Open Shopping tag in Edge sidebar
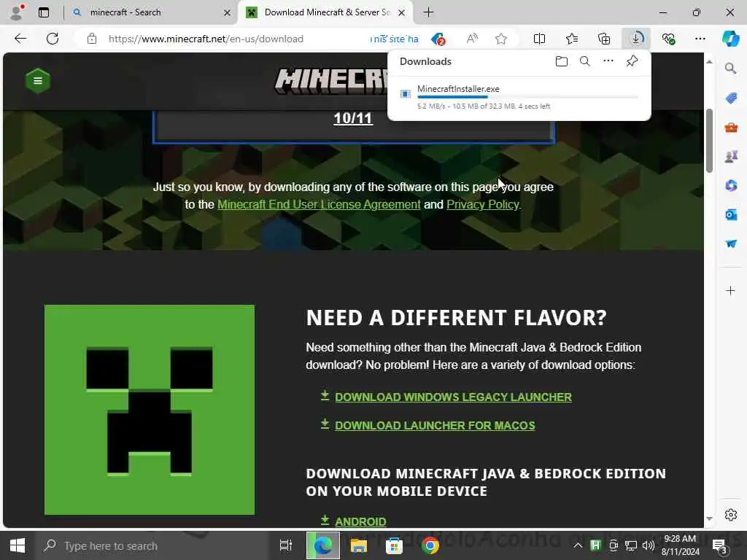The width and height of the screenshot is (747, 560). (730, 98)
